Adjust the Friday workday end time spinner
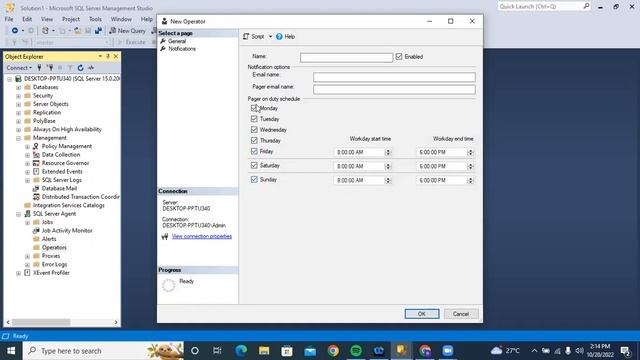This screenshot has height=360, width=640. pyautogui.click(x=470, y=152)
